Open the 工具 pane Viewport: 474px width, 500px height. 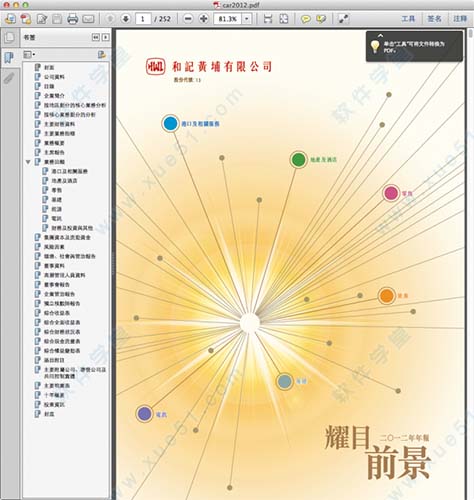coord(408,19)
